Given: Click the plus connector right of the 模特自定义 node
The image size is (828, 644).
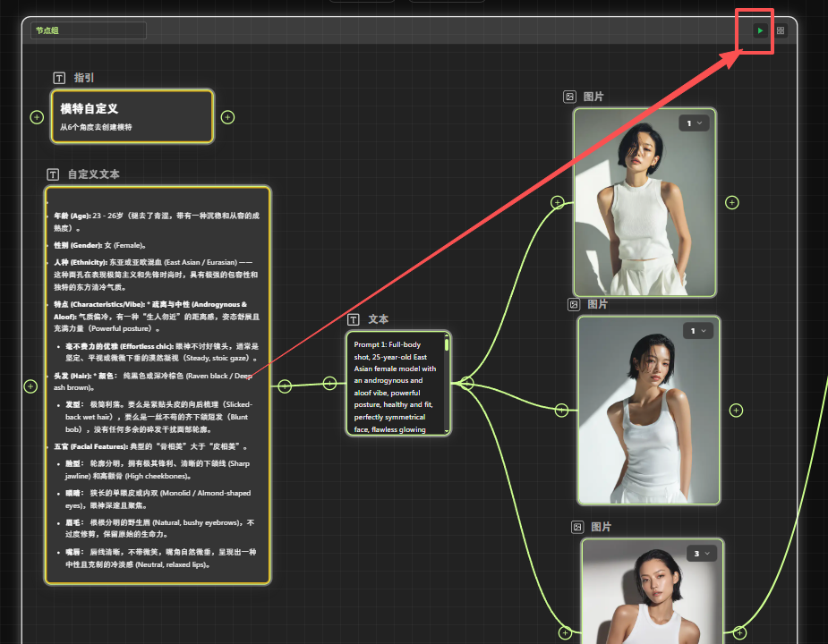Looking at the screenshot, I should (x=227, y=117).
